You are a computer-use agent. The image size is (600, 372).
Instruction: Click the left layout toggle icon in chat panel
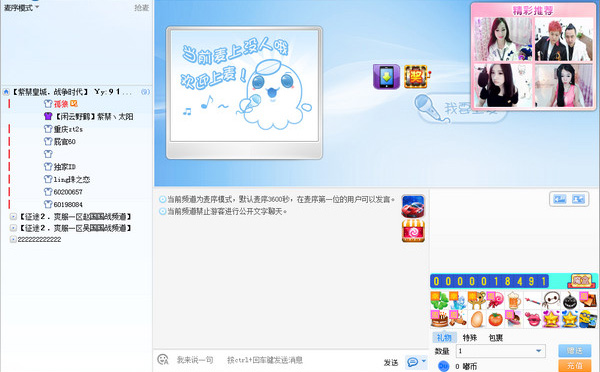(x=560, y=199)
